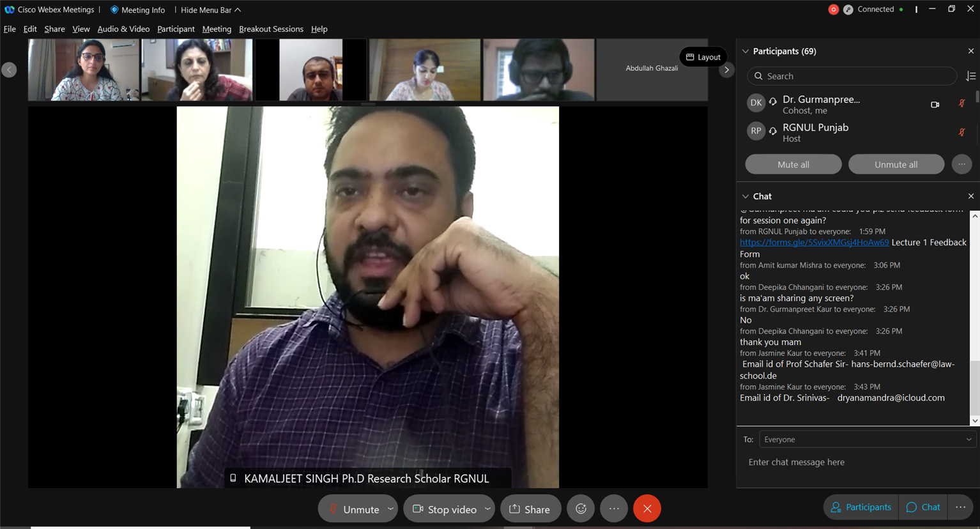Image resolution: width=980 pixels, height=529 pixels.
Task: Click Mute all button
Action: (x=793, y=164)
